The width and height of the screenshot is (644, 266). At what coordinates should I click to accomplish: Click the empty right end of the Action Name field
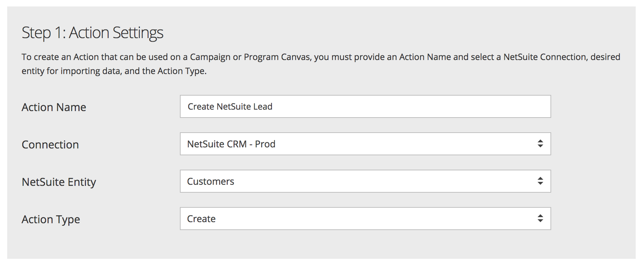coord(504,106)
